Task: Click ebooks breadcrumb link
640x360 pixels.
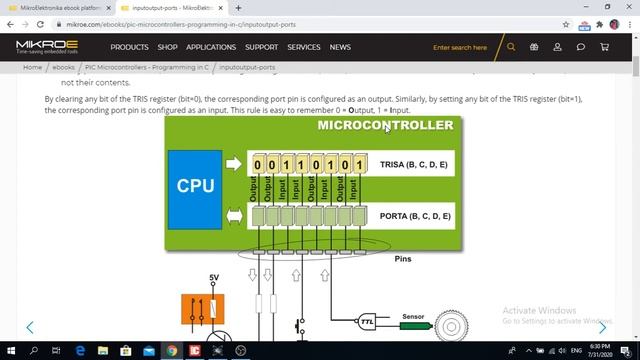Action: 63,67
